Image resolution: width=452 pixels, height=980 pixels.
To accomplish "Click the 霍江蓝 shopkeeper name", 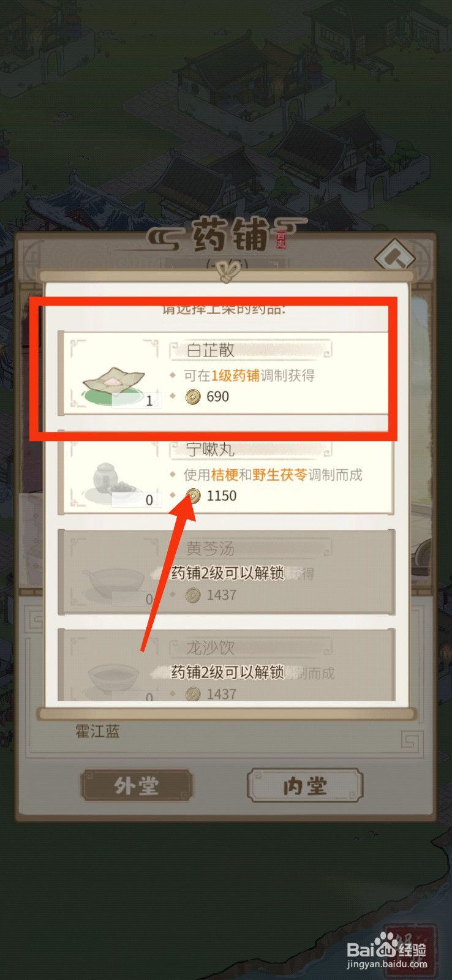I will click(97, 731).
